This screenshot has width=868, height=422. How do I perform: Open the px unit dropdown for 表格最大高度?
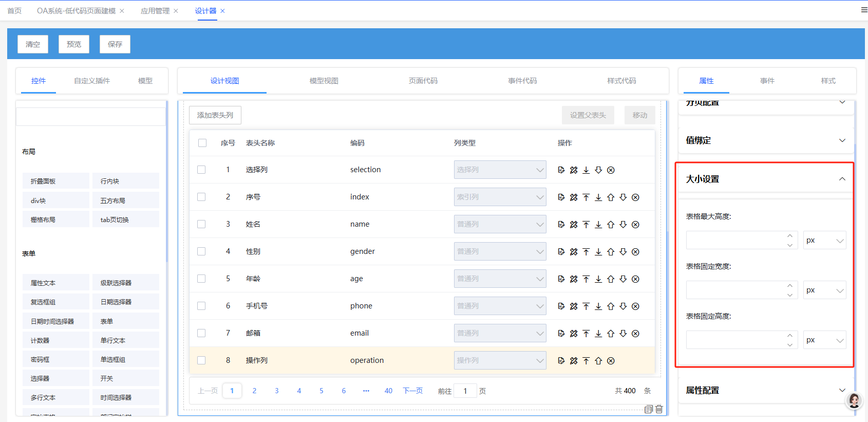[824, 241]
